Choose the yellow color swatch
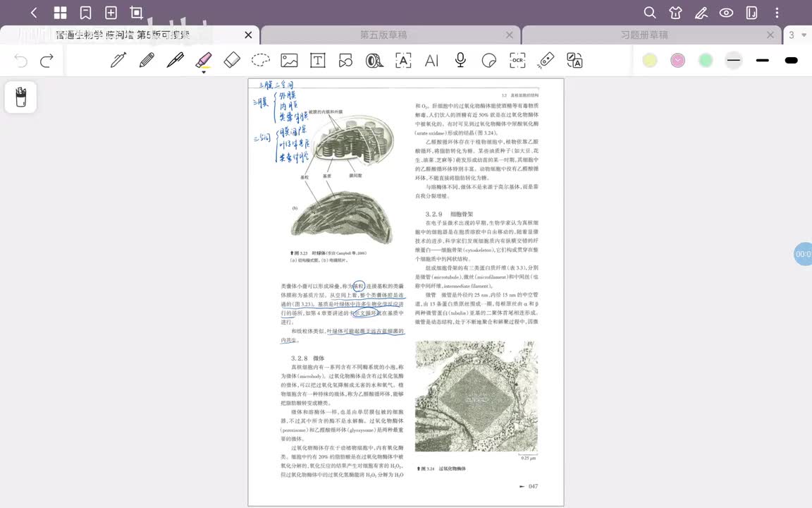The width and height of the screenshot is (812, 508). tap(649, 60)
